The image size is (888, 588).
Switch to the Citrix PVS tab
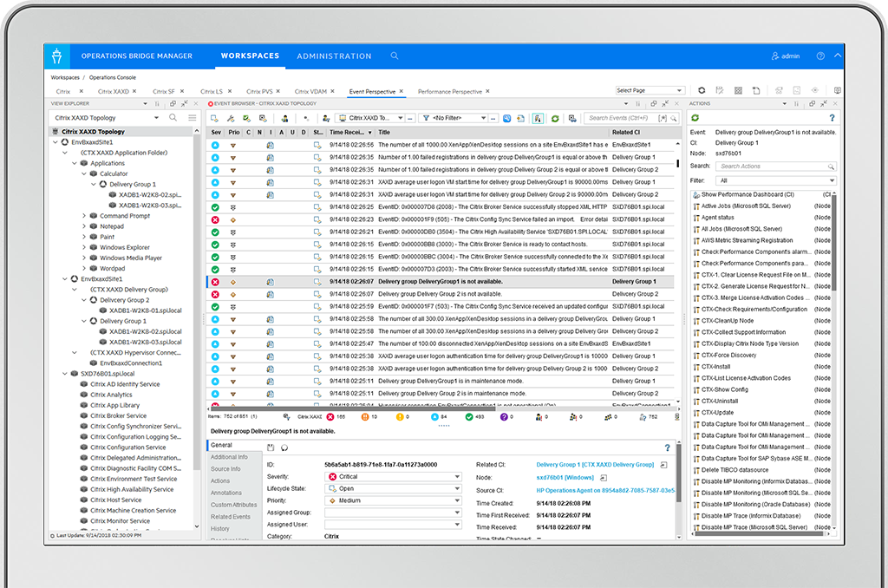(259, 91)
